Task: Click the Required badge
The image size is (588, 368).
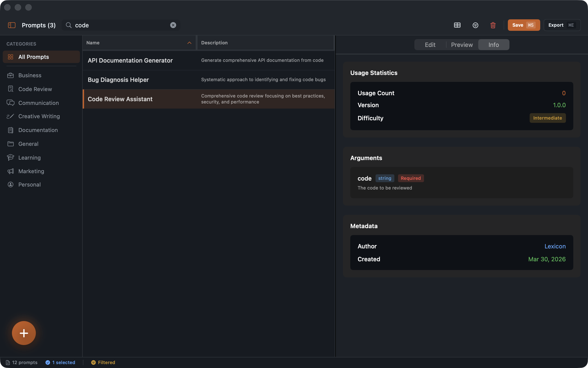Action: tap(411, 178)
